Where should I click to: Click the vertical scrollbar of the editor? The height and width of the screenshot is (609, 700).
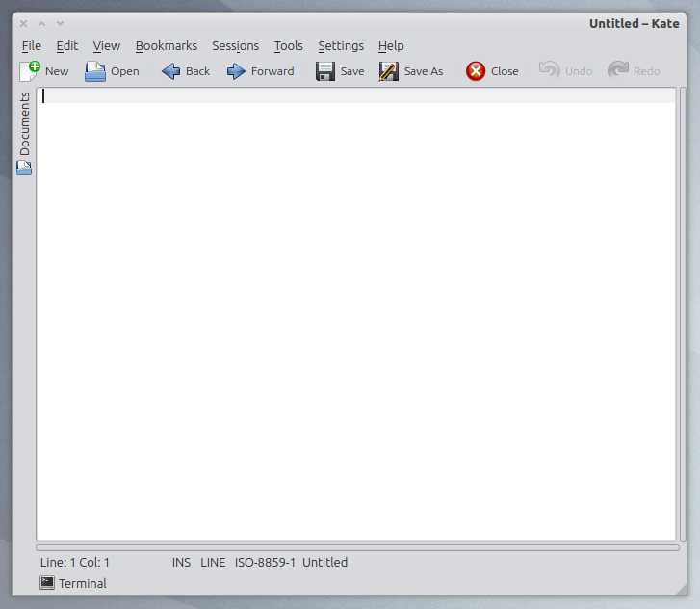pos(683,314)
